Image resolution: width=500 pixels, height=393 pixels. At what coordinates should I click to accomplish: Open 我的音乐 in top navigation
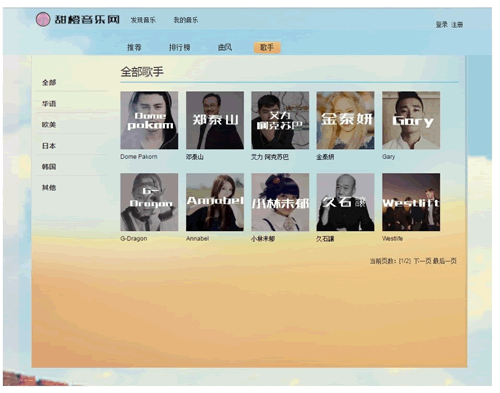pos(186,20)
